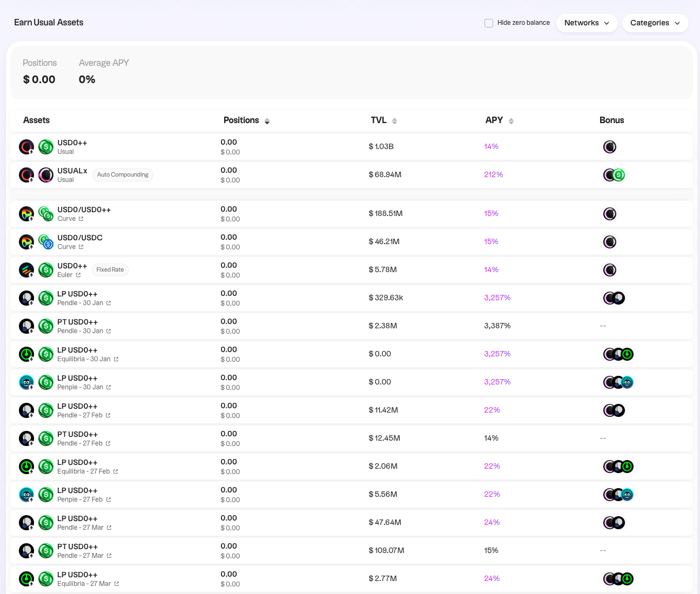Open the Curve external link for USD0/USD0++
Viewport: 700px width, 594px height.
point(81,219)
